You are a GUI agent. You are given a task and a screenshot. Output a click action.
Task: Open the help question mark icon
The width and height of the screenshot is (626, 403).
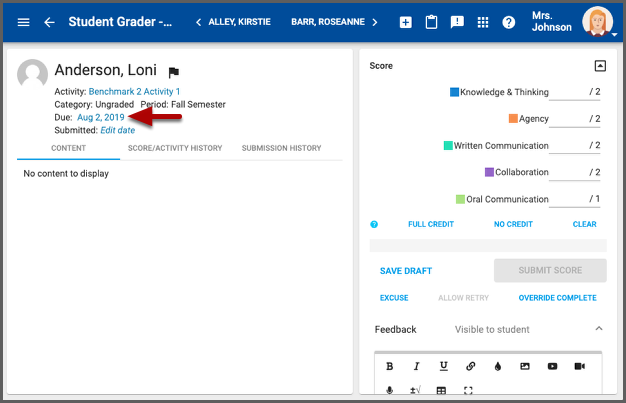[x=508, y=22]
